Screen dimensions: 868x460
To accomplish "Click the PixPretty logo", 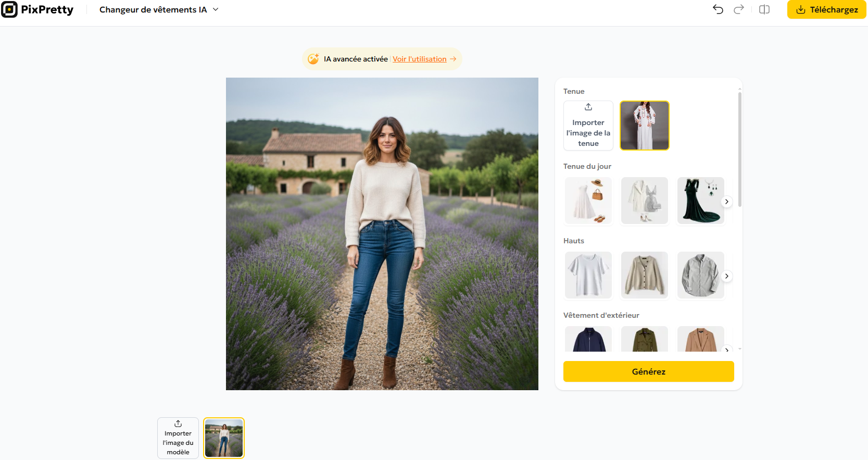I will click(37, 9).
